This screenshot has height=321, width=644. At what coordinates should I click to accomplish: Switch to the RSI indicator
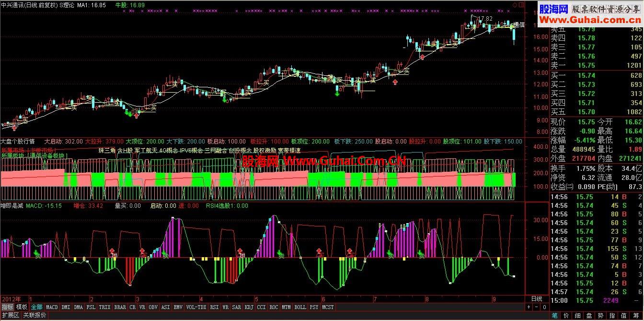tap(214, 307)
